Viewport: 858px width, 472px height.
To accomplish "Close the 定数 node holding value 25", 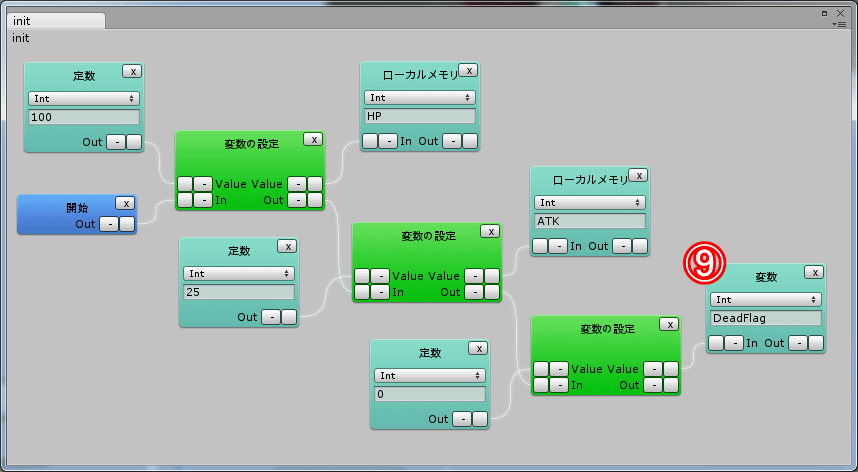I will pyautogui.click(x=287, y=246).
